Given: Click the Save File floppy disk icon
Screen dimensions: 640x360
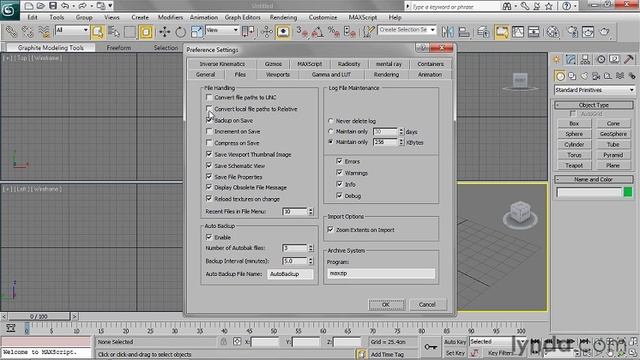Looking at the screenshot, I should click(x=53, y=6).
